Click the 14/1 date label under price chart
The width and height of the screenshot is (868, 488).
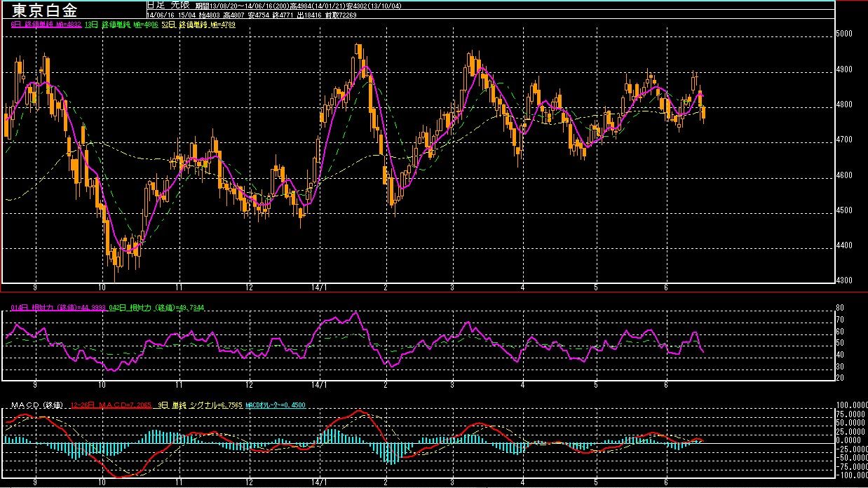(319, 287)
